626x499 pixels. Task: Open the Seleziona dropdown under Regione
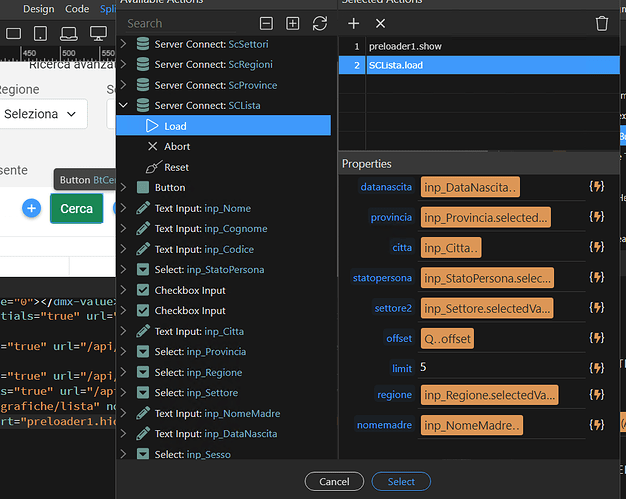click(43, 114)
